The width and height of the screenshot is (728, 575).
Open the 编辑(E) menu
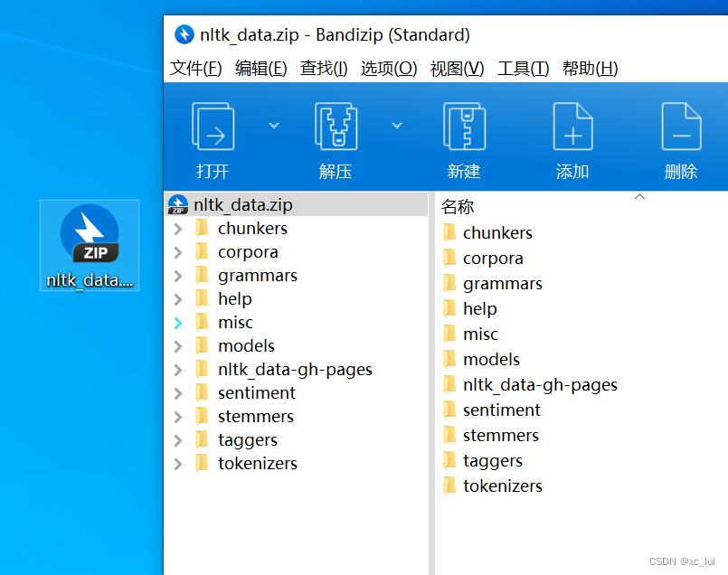[x=261, y=69]
